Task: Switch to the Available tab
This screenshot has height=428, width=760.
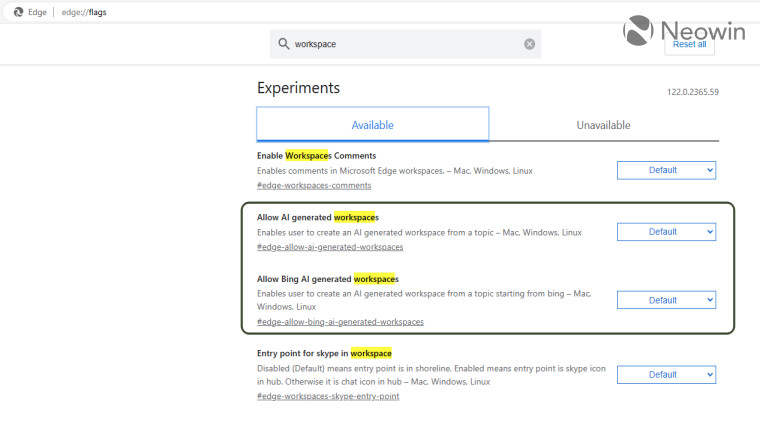Action: [x=372, y=125]
